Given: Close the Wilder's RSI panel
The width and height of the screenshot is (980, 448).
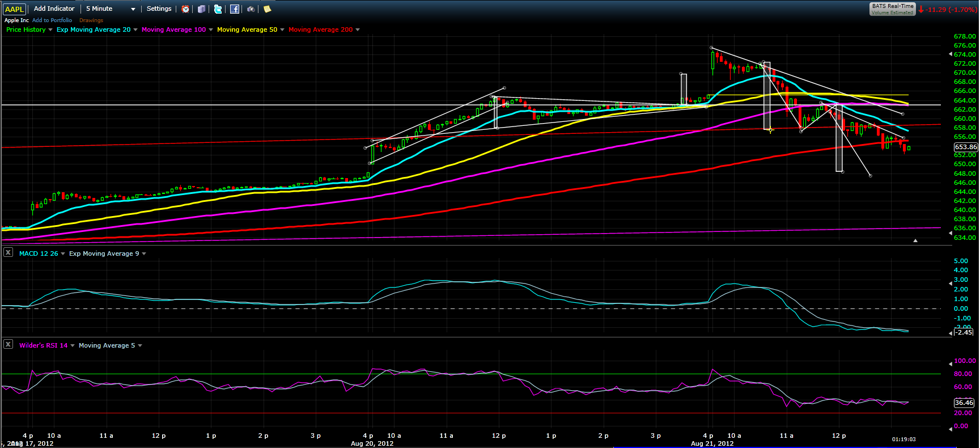Looking at the screenshot, I should tap(8, 344).
